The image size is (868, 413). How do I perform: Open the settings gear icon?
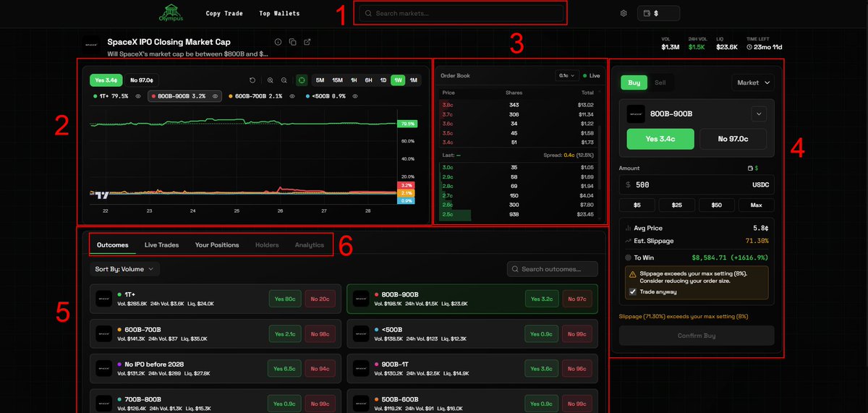point(624,13)
